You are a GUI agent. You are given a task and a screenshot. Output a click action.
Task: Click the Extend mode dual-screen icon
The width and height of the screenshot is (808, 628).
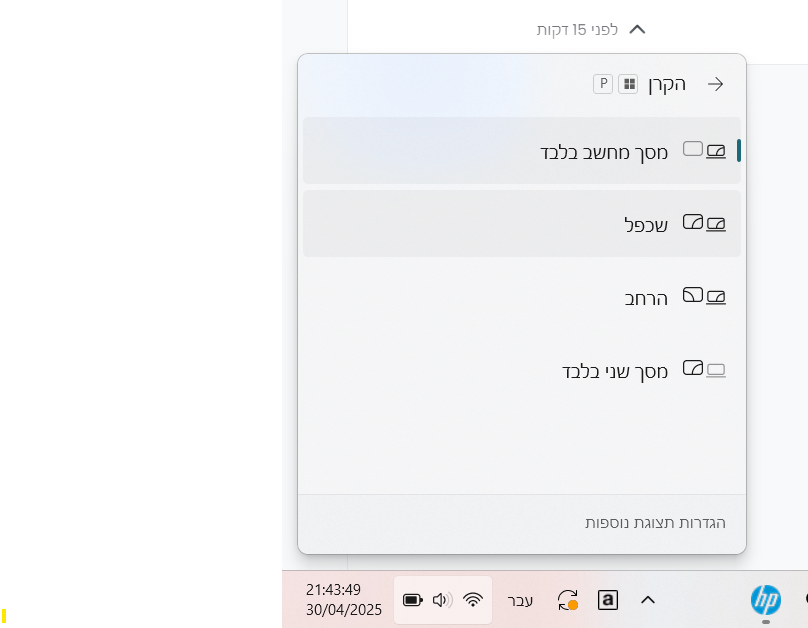pos(704,296)
